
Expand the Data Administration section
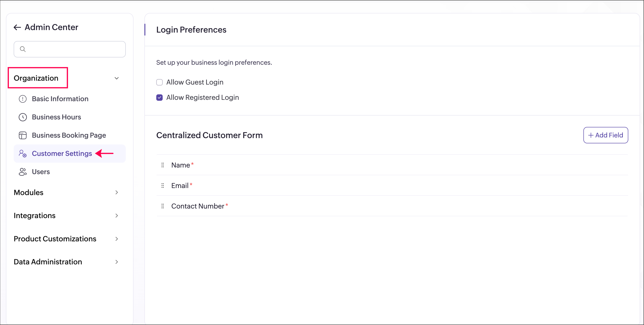[x=116, y=262]
